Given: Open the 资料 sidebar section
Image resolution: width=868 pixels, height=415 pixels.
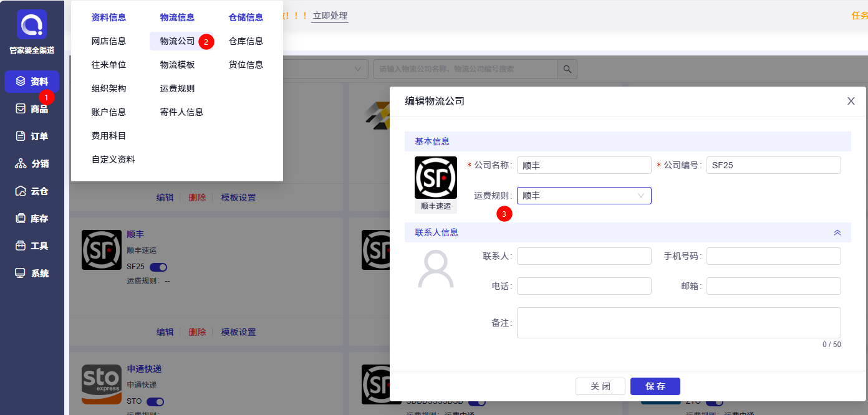Looking at the screenshot, I should pyautogui.click(x=32, y=82).
